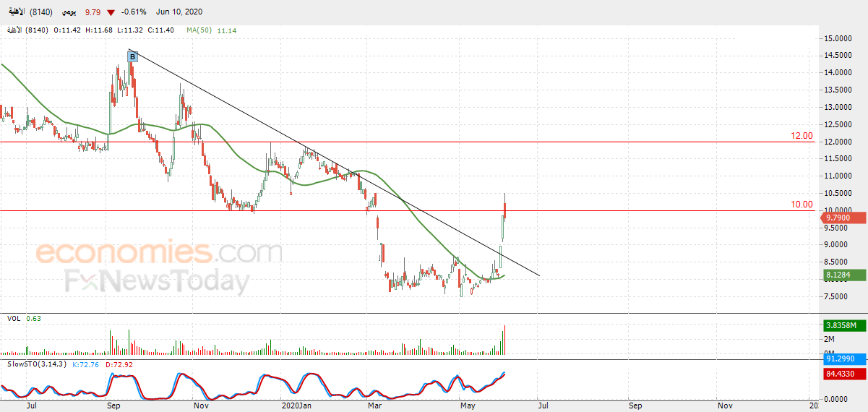The image size is (868, 412).
Task: Select the يومي daily interval label
Action: tap(68, 12)
